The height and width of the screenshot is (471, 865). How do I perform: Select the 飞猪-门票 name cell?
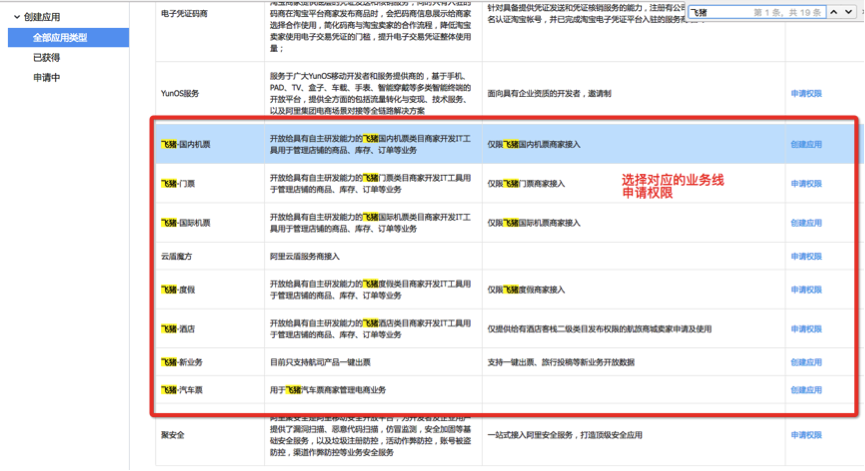pyautogui.click(x=178, y=184)
